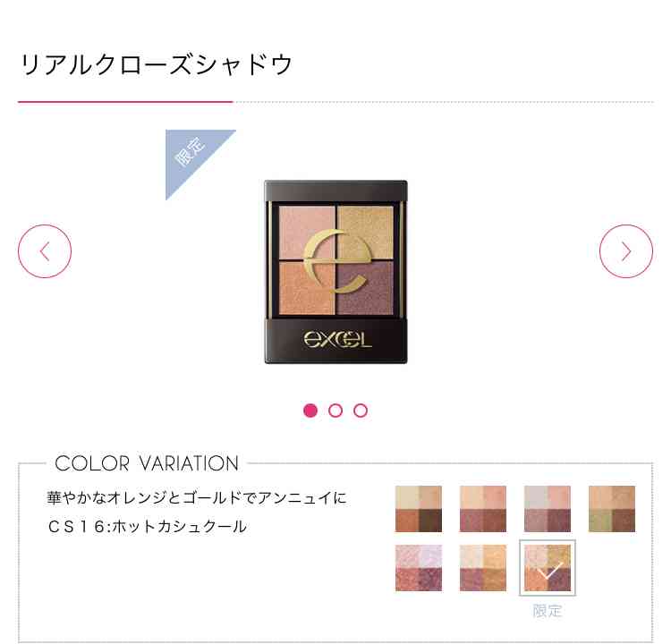
Task: Select the second carousel dot
Action: click(335, 411)
